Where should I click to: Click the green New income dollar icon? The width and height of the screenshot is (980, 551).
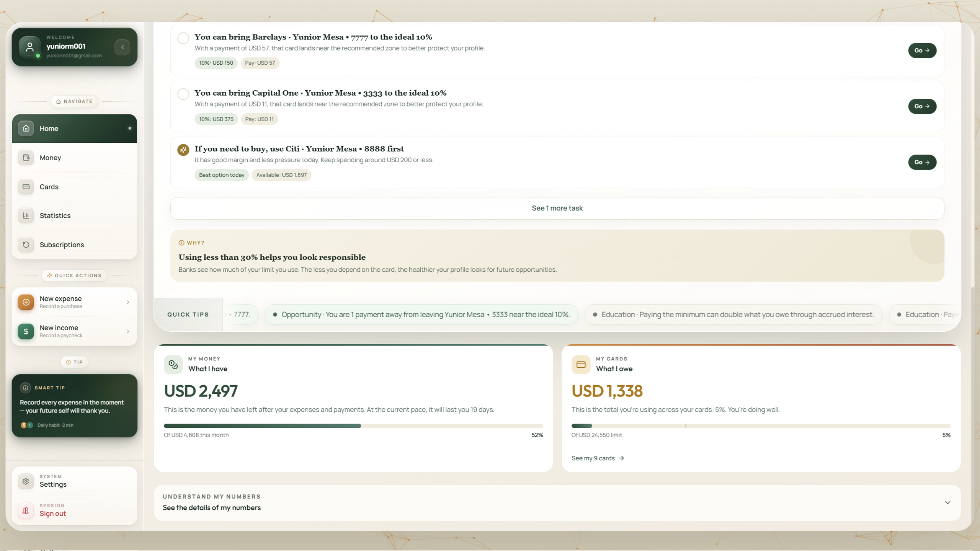[x=26, y=331]
